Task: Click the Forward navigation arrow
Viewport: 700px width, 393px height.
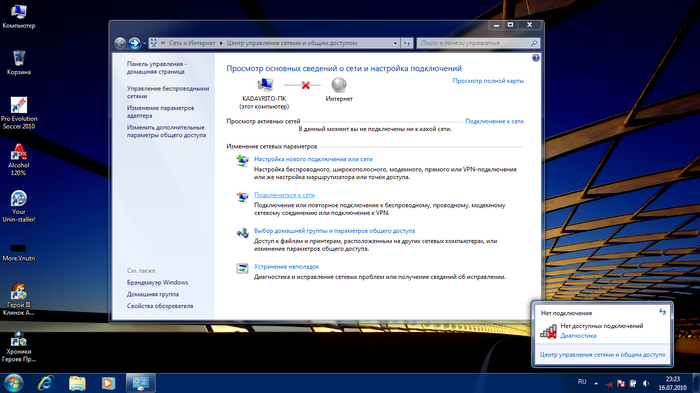Action: coord(134,43)
